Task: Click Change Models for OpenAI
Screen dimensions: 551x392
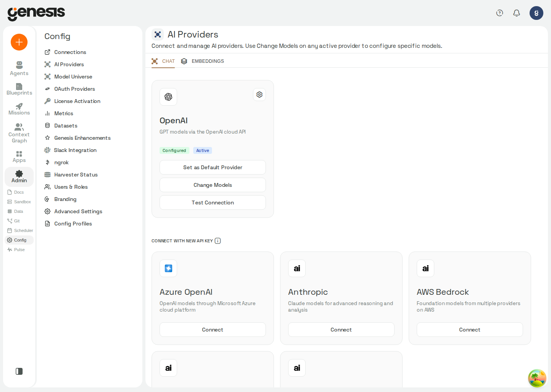Action: tap(213, 185)
